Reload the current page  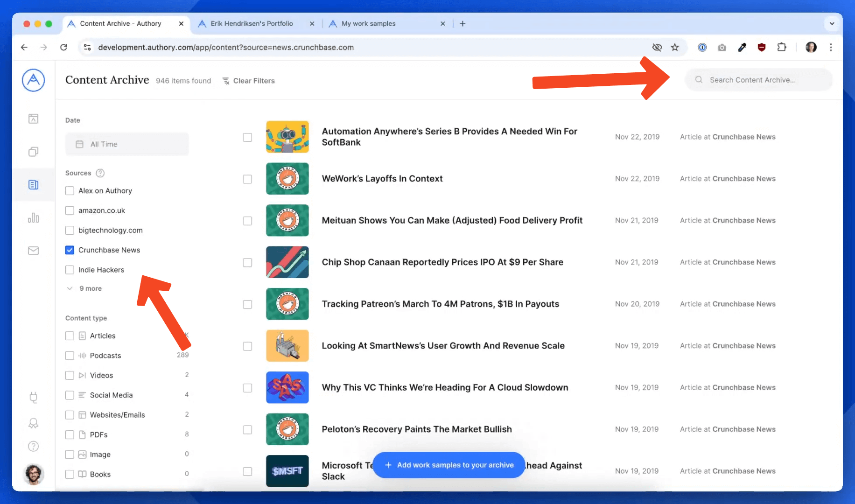point(64,47)
